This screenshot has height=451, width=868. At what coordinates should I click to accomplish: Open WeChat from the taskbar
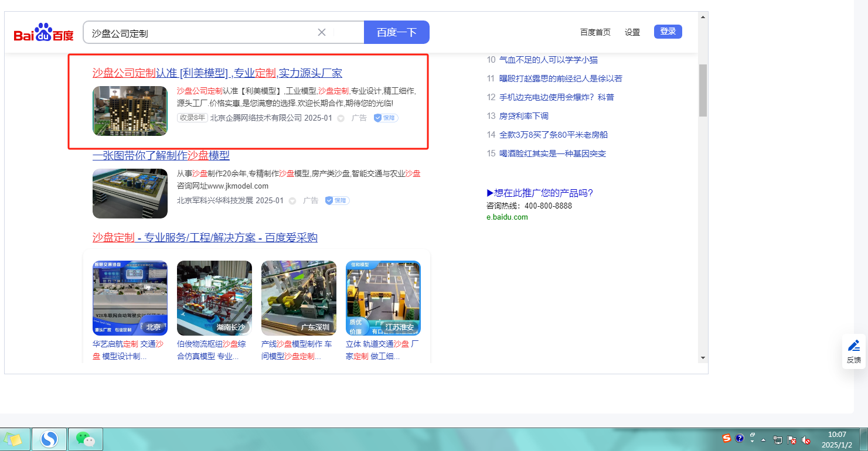point(86,439)
